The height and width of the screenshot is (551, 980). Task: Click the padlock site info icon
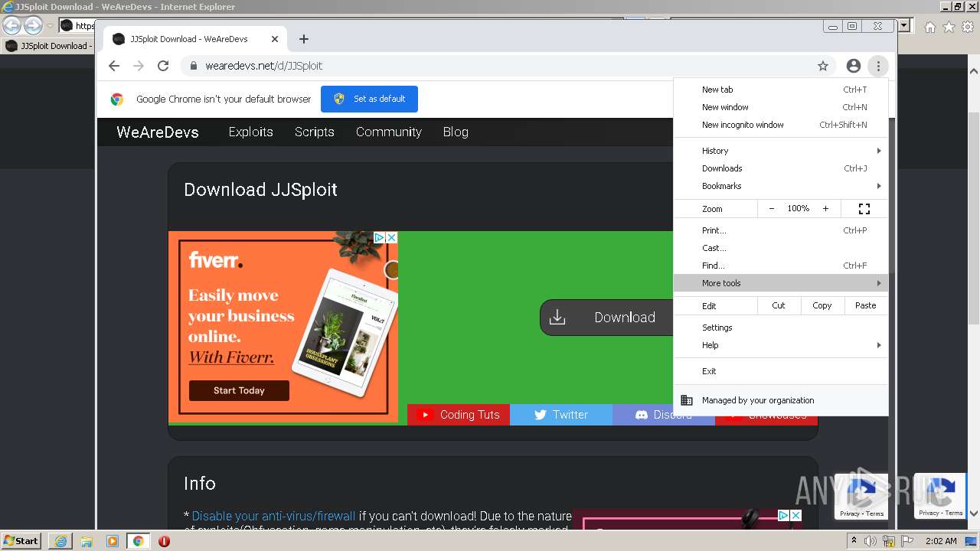click(x=194, y=66)
